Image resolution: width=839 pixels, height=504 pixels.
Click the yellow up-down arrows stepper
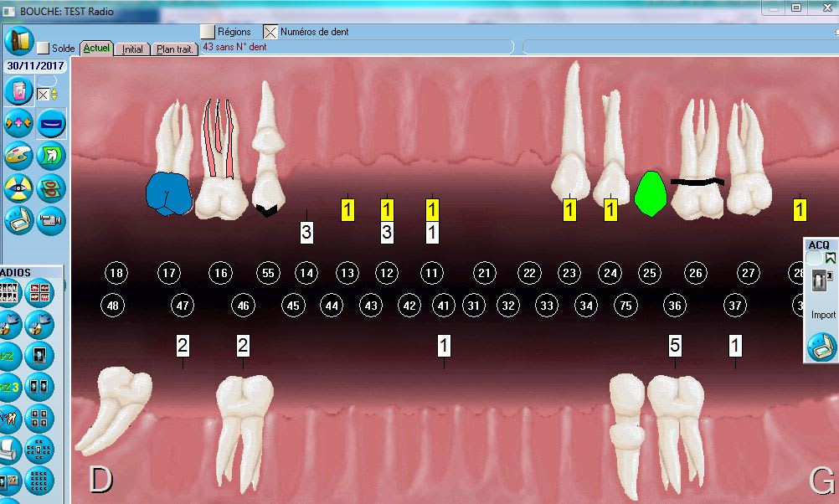pyautogui.click(x=54, y=94)
